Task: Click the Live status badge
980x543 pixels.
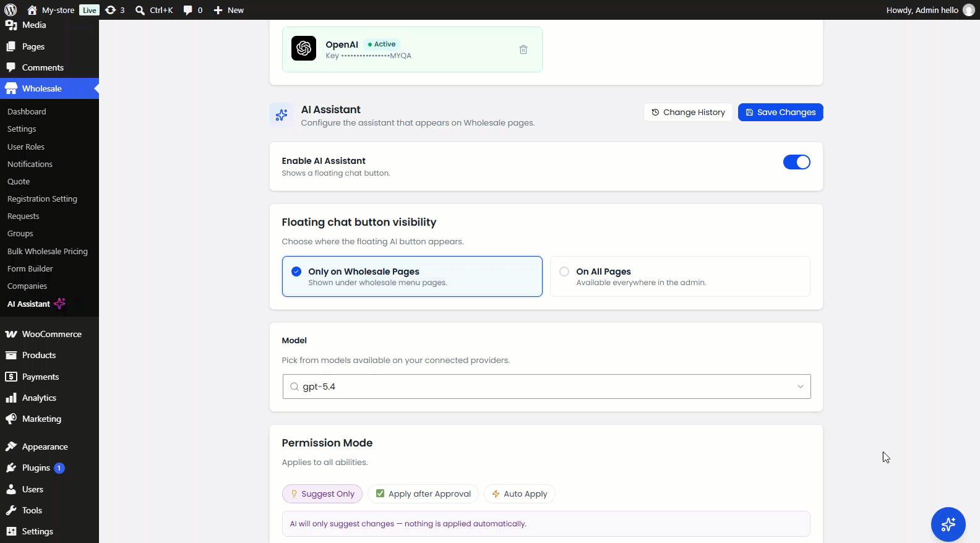Action: [90, 10]
